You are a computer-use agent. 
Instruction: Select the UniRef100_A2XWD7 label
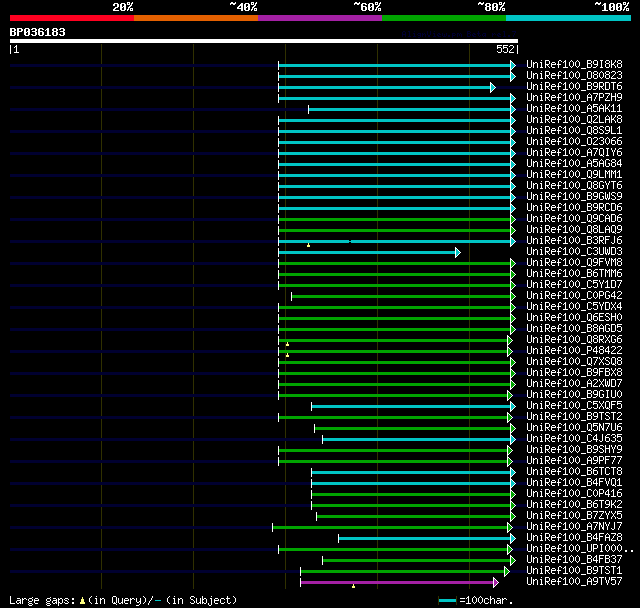574,384
